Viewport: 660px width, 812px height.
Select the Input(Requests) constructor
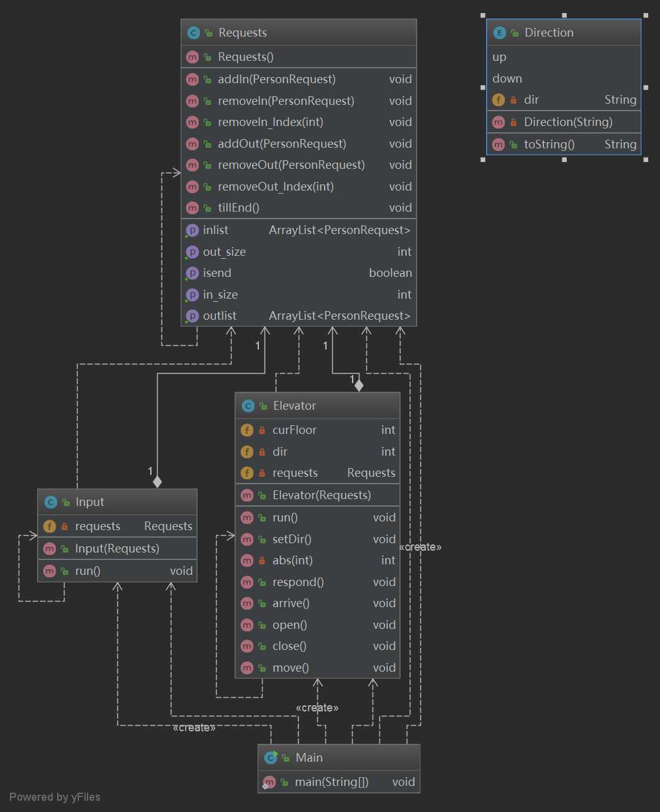click(x=117, y=549)
